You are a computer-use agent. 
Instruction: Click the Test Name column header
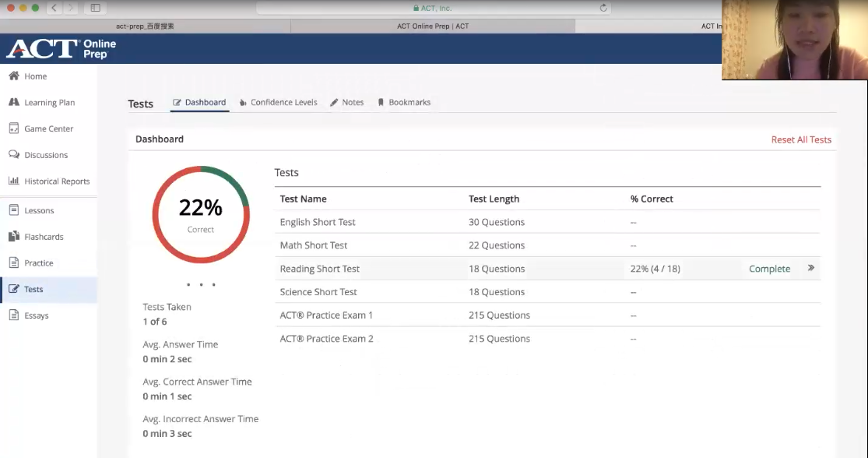pyautogui.click(x=303, y=199)
